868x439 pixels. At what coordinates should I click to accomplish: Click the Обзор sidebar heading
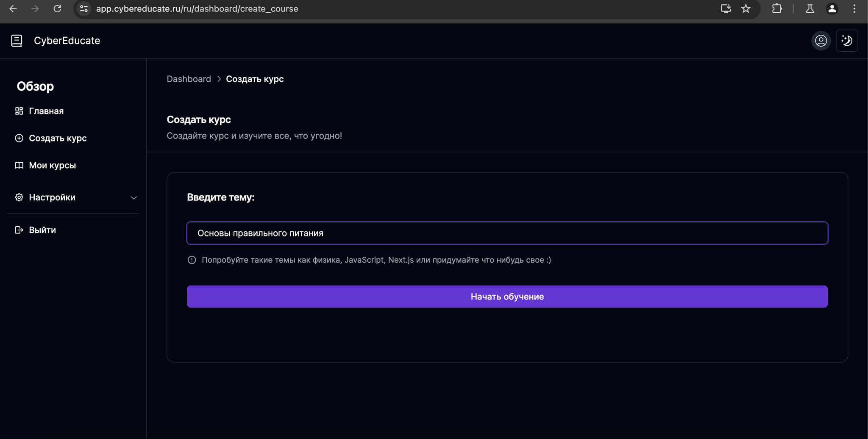[35, 86]
